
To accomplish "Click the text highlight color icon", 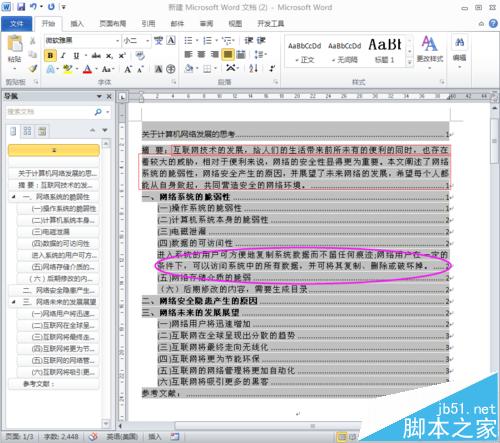I will point(68,69).
